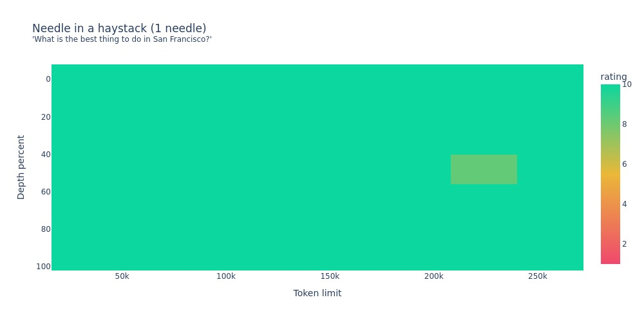
Task: Click the 50k x-axis tick label
Action: [122, 276]
